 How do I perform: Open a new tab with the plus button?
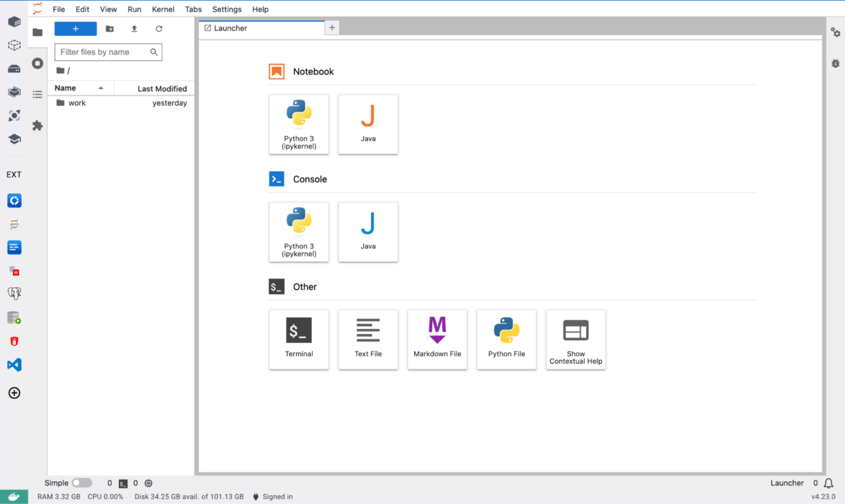(332, 27)
